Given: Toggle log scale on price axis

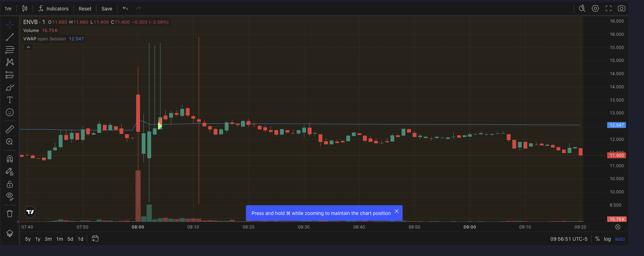Looking at the screenshot, I should tap(607, 239).
